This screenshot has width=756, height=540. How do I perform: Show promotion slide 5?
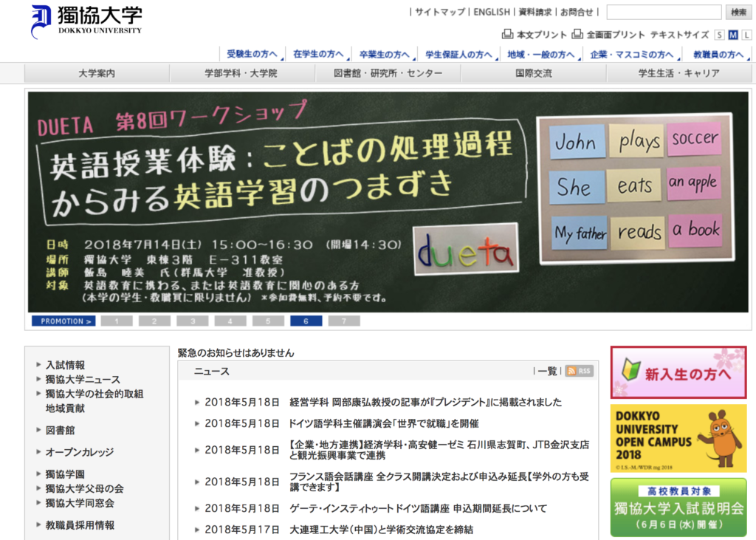coord(268,321)
